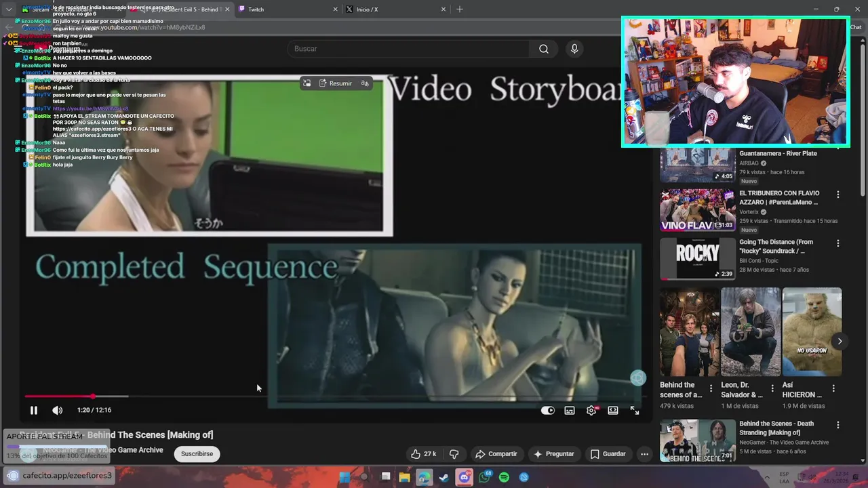Open menu for 'Así HICIERON' short

(x=833, y=388)
